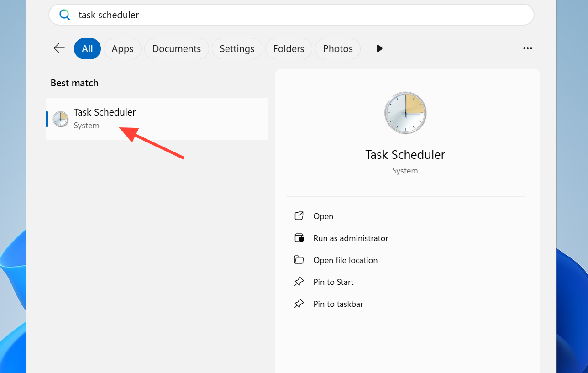Click the search magnifier icon
This screenshot has width=588, height=373.
point(65,15)
